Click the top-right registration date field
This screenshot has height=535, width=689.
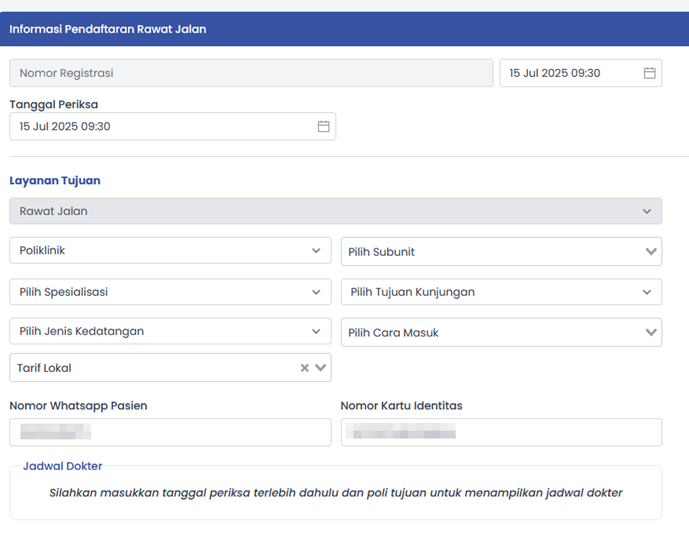(x=570, y=73)
